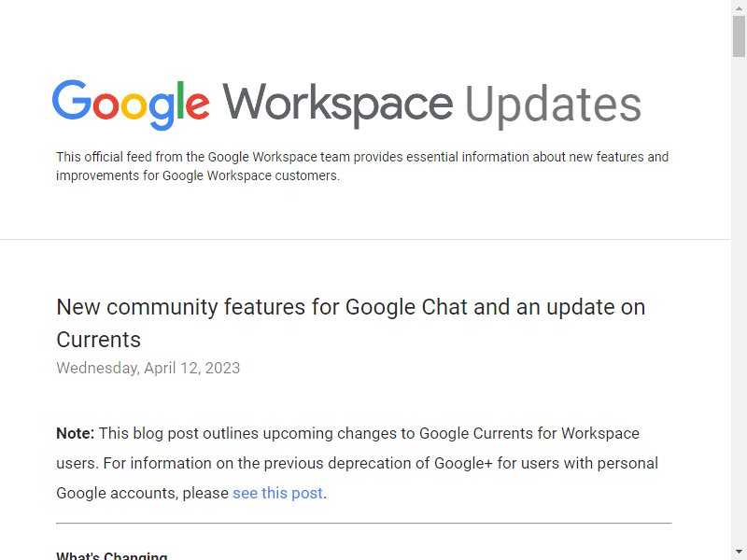Click the scrollbar down arrow

(x=739, y=552)
